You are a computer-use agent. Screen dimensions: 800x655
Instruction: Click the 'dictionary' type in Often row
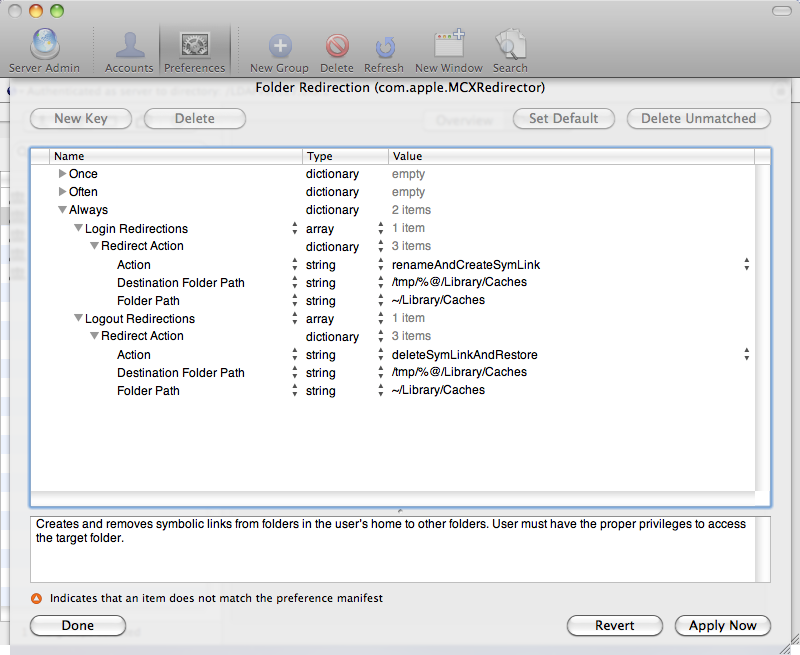[x=332, y=192]
